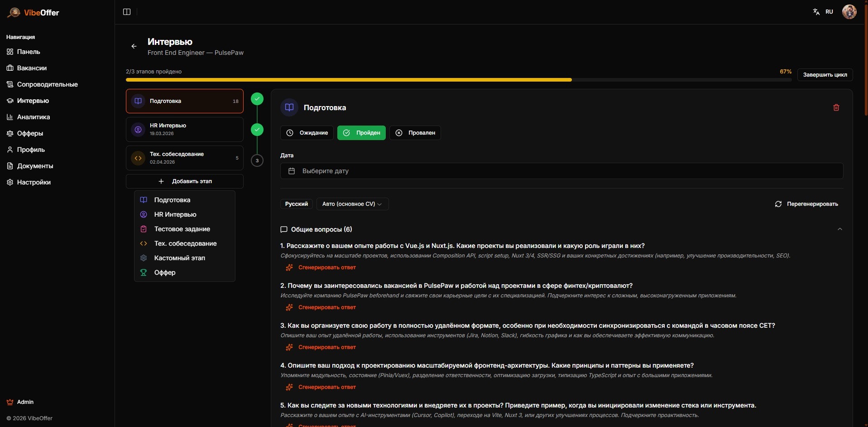Click the sparkle icon for question 4 answer
The image size is (868, 427).
289,387
